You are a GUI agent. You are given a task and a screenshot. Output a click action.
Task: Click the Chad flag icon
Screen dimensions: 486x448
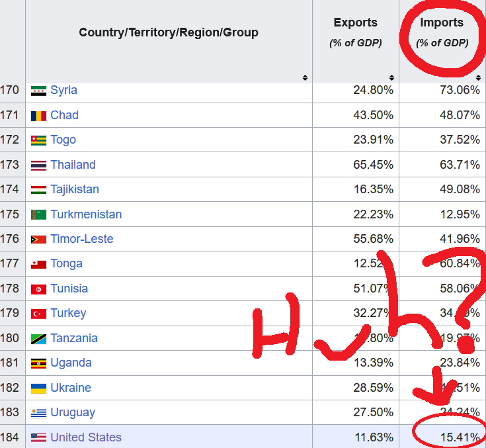38,116
